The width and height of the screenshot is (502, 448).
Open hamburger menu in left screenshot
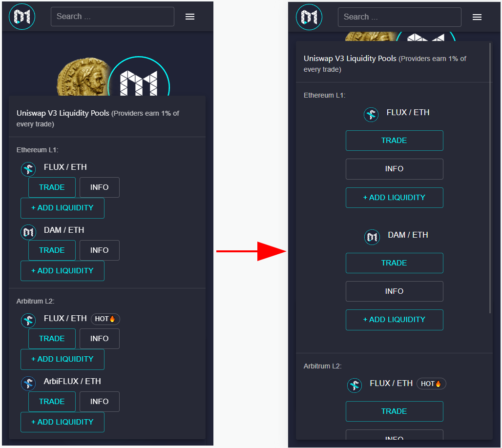pos(190,17)
